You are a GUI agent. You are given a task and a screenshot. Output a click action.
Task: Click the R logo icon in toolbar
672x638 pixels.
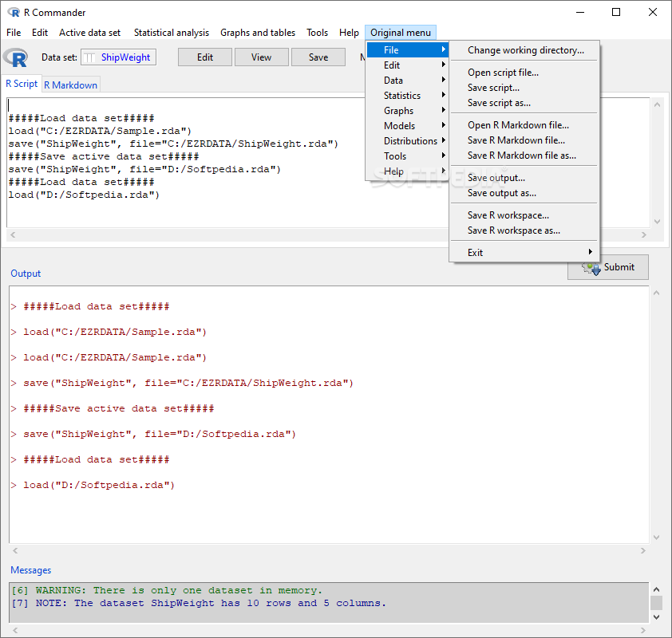(x=15, y=57)
